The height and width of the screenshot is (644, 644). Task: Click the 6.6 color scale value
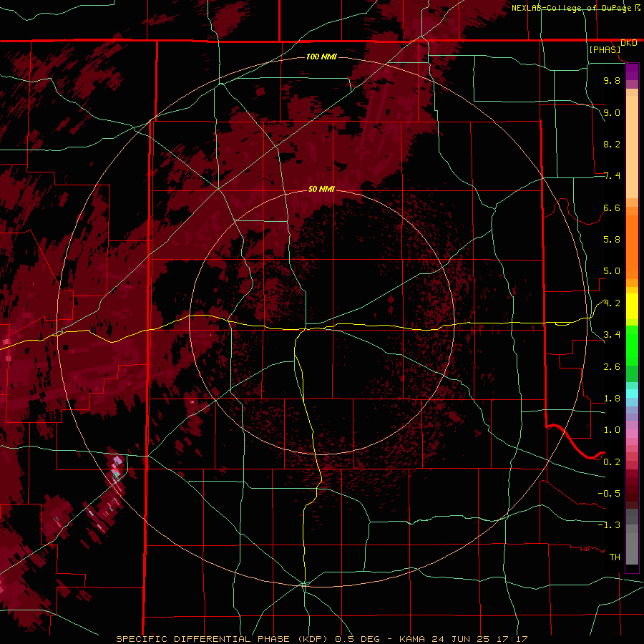(x=612, y=208)
